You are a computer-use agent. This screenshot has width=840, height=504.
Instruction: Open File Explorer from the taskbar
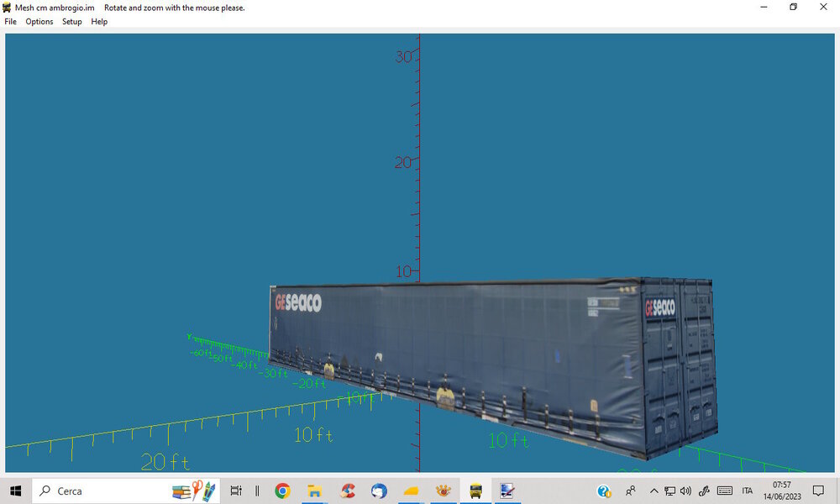314,491
